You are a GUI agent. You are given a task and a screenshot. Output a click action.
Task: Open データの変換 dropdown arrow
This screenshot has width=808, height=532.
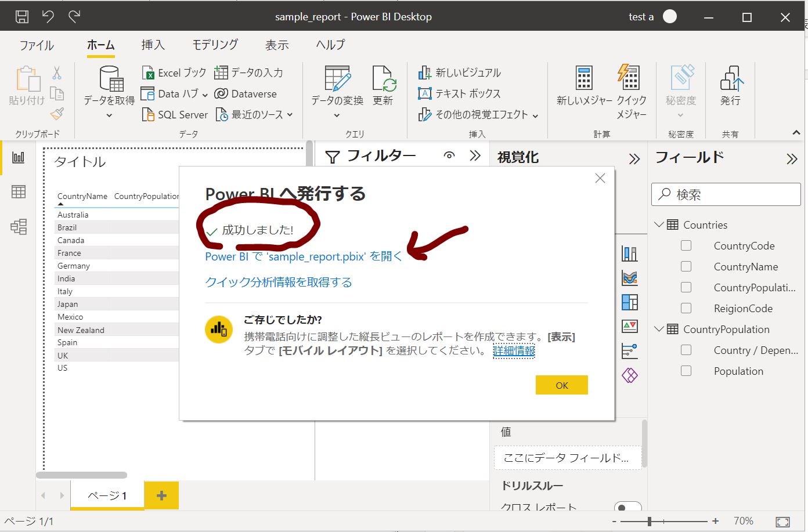(337, 115)
